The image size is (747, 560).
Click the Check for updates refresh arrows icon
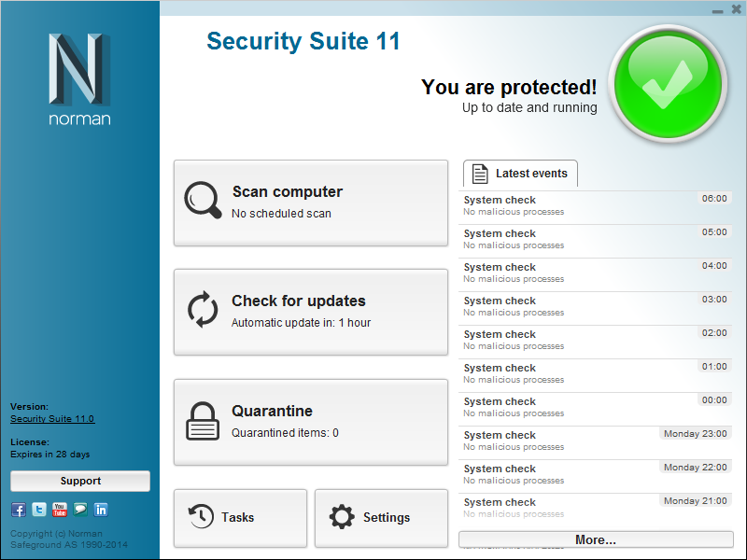[x=203, y=311]
